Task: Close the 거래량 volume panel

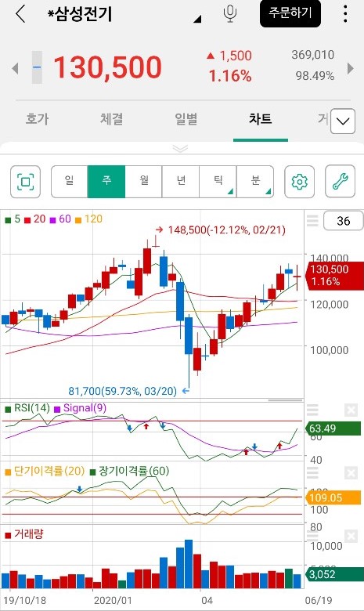Action: [351, 536]
